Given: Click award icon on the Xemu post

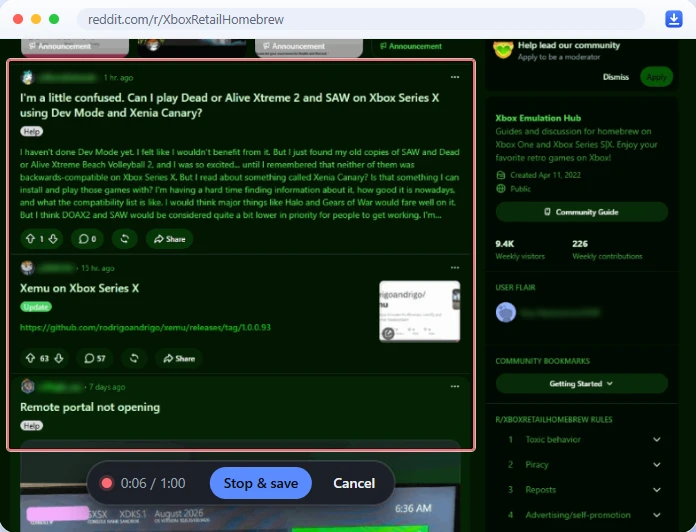Looking at the screenshot, I should (134, 358).
